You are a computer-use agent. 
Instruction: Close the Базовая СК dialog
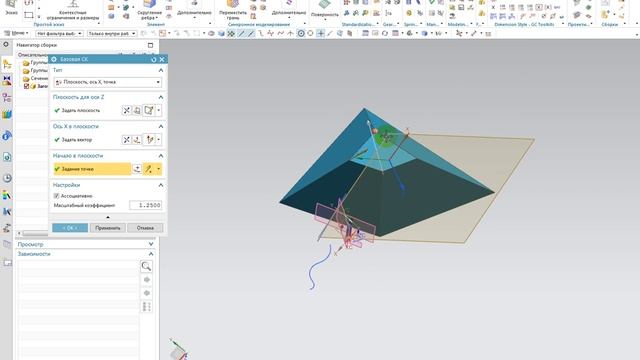(x=162, y=60)
